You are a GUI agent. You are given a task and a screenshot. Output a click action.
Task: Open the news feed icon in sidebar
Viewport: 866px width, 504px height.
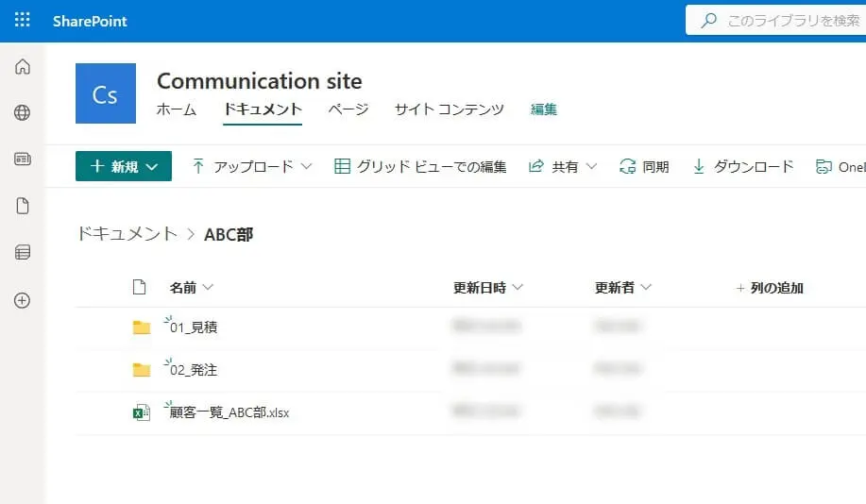23,160
